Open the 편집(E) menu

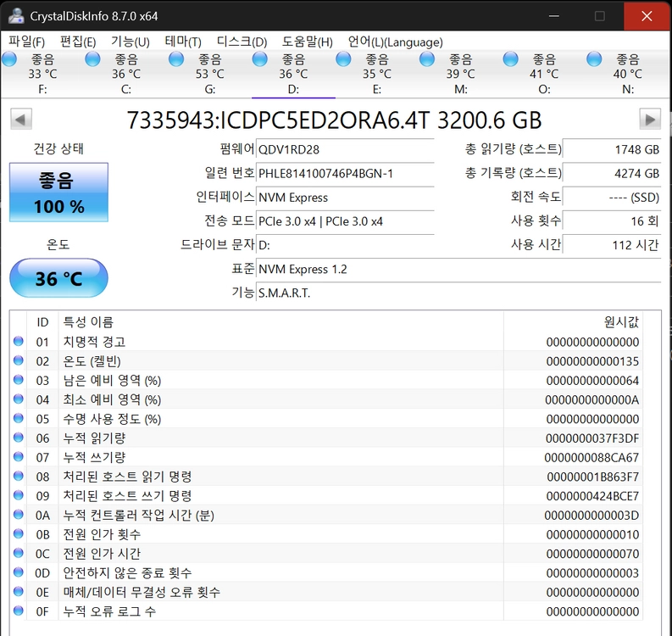(x=78, y=42)
